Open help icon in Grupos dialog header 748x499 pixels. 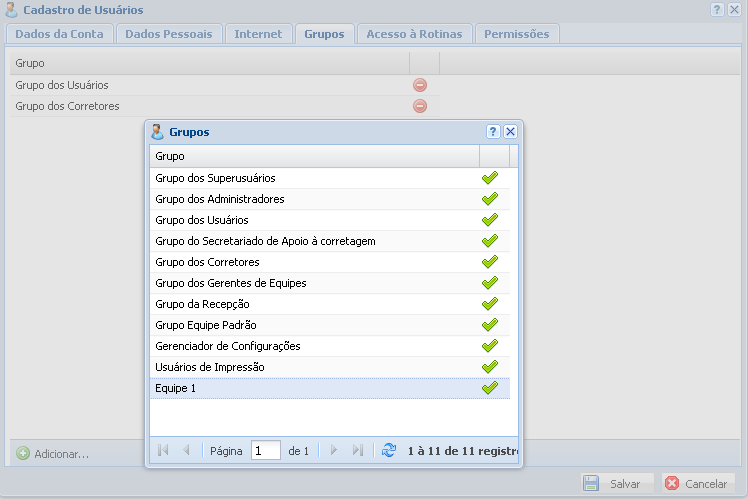493,132
